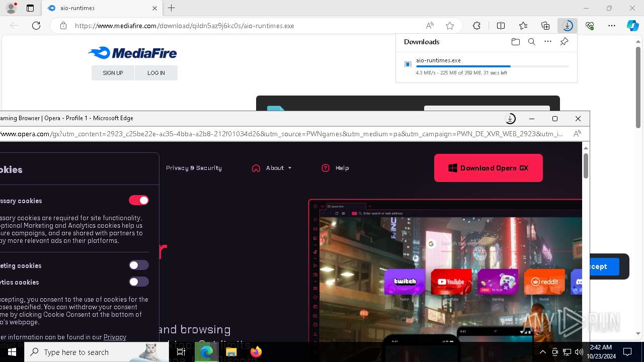Open a new tab with plus button
This screenshot has width=644, height=362.
171,8
